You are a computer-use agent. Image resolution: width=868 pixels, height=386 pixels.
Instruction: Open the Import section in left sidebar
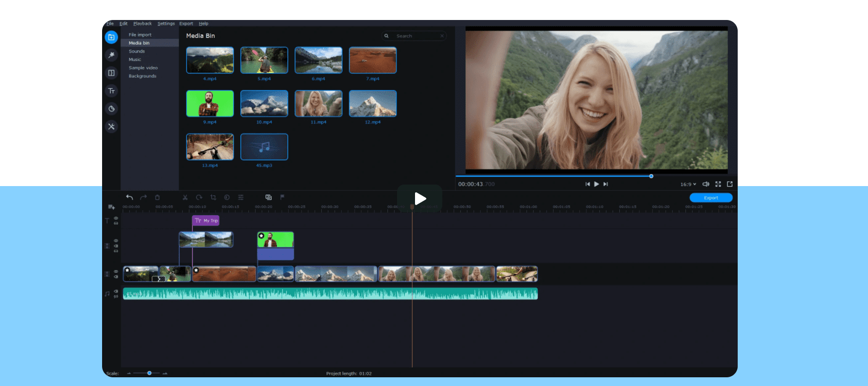point(111,37)
